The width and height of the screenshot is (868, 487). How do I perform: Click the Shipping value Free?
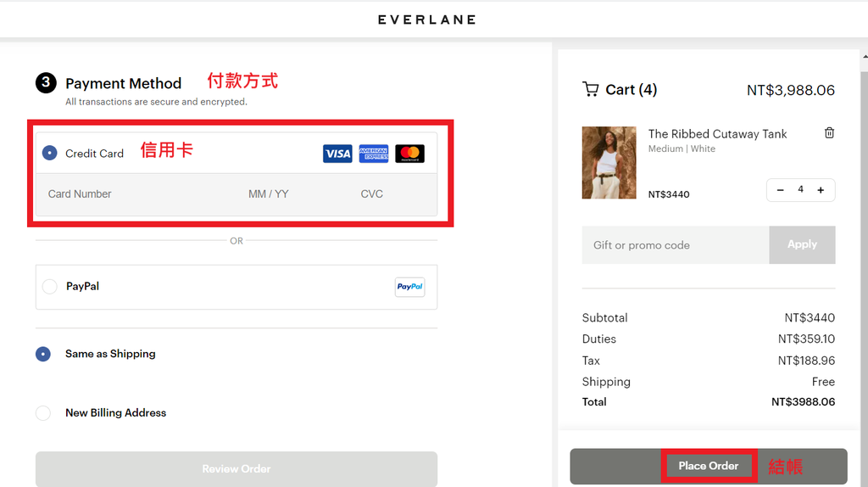point(823,382)
